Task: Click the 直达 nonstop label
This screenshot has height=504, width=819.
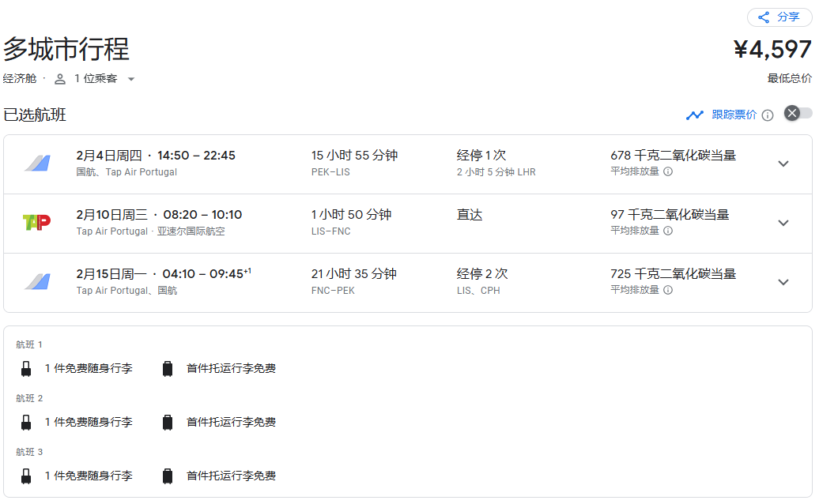Action: [x=470, y=215]
